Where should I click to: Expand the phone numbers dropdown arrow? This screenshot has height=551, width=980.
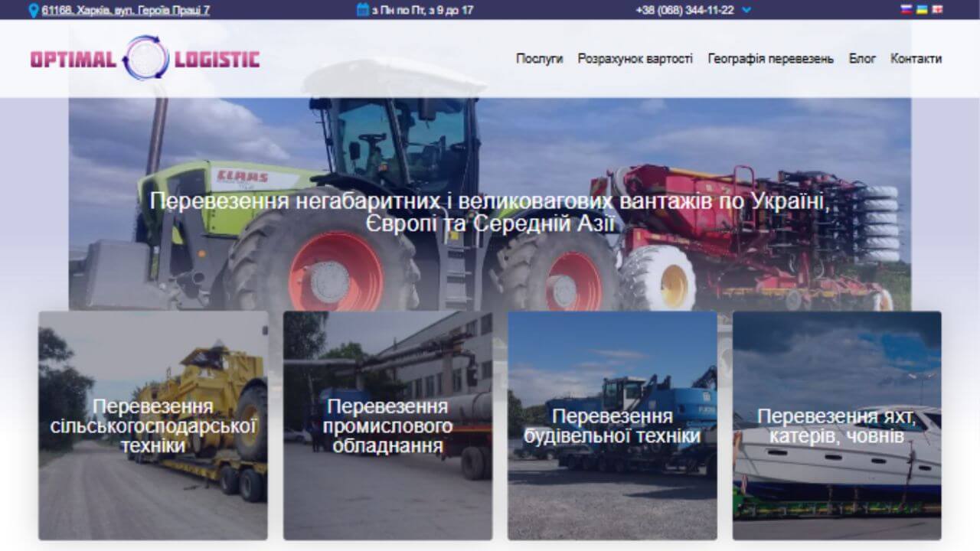(x=747, y=10)
